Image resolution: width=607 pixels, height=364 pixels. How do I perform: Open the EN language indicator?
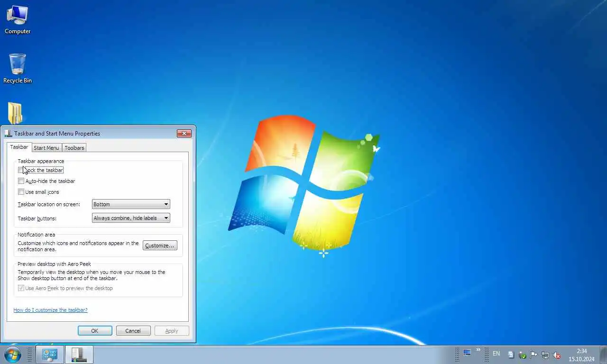tap(496, 354)
